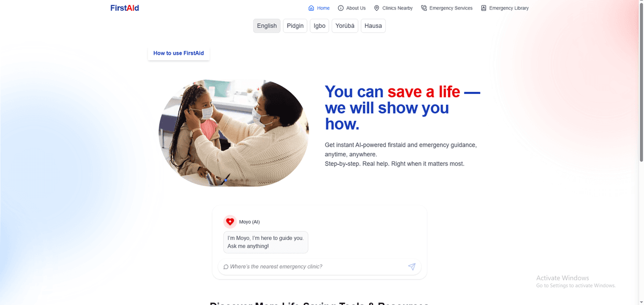This screenshot has height=305, width=644.
Task: Click the Clinics Nearby map pin icon
Action: click(377, 8)
